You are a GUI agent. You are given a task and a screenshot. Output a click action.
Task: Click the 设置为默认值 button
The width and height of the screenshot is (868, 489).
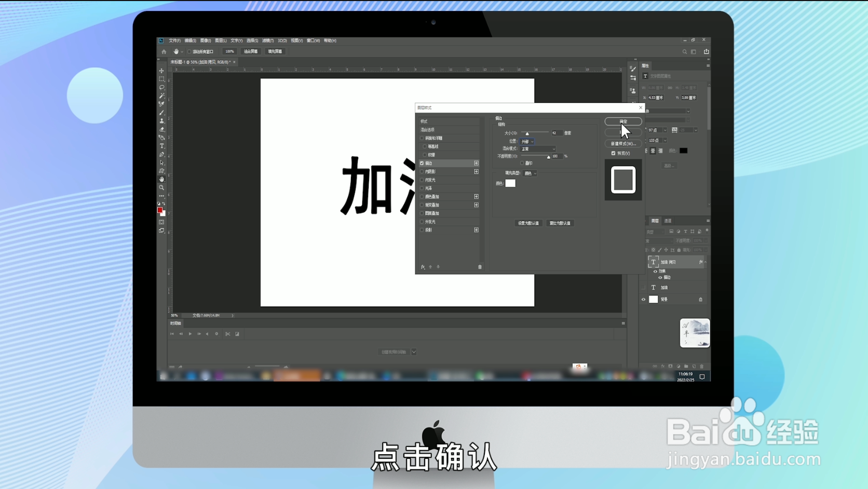(x=529, y=223)
